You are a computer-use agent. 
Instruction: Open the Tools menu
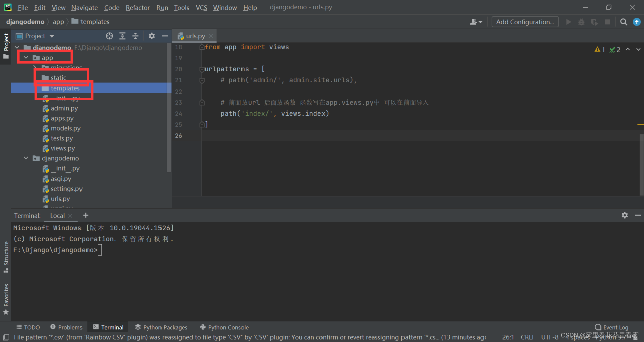point(182,7)
